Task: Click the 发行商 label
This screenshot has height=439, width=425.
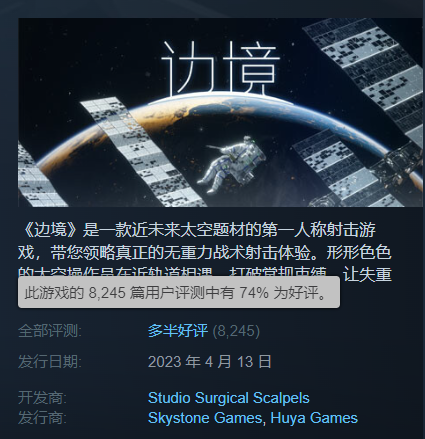Action: 42,418
